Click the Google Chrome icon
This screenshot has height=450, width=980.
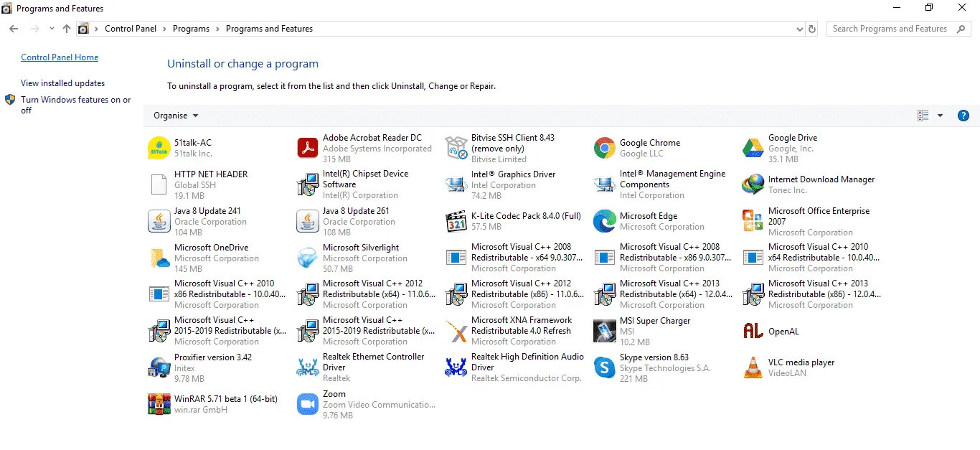pyautogui.click(x=605, y=148)
